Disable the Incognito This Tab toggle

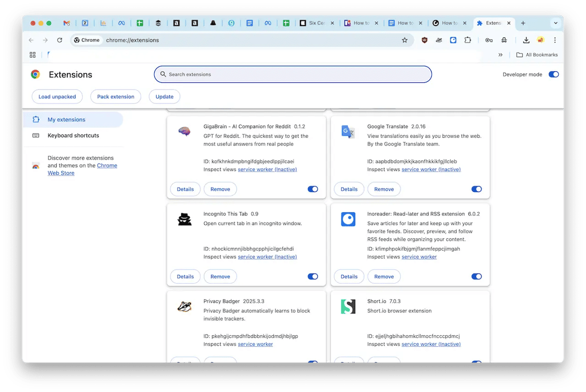tap(312, 276)
